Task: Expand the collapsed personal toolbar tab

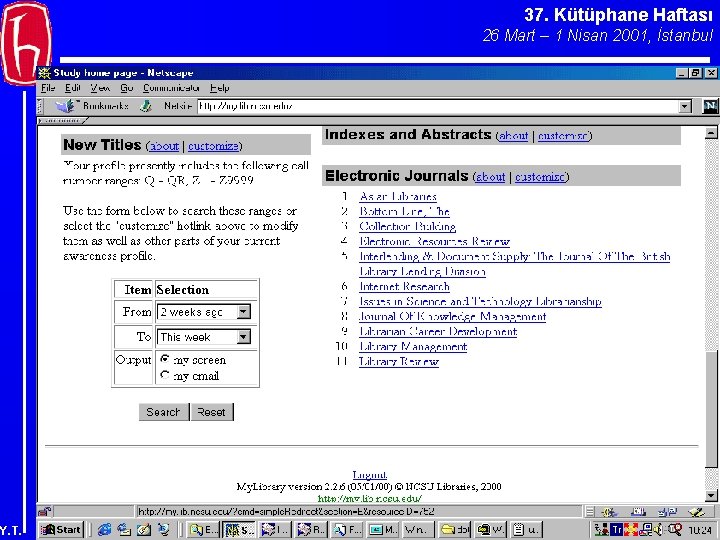Action: (x=62, y=121)
